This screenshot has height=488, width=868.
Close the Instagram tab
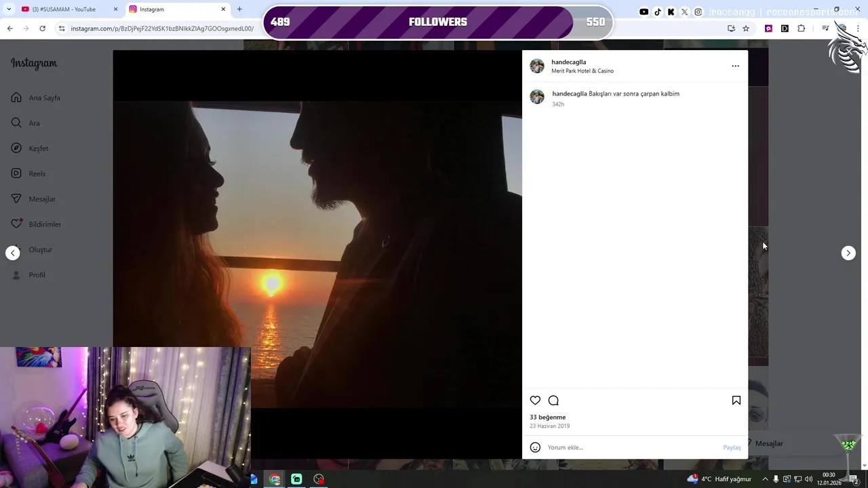(223, 9)
